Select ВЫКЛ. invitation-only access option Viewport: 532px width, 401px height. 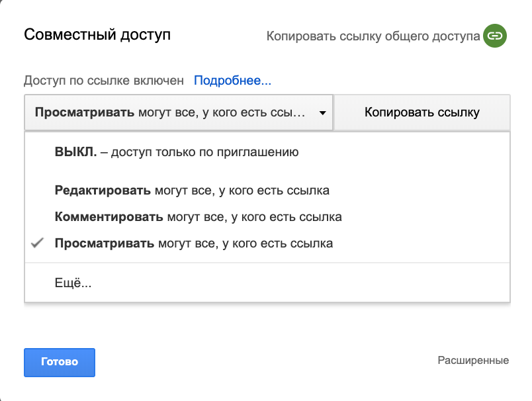pos(267,152)
